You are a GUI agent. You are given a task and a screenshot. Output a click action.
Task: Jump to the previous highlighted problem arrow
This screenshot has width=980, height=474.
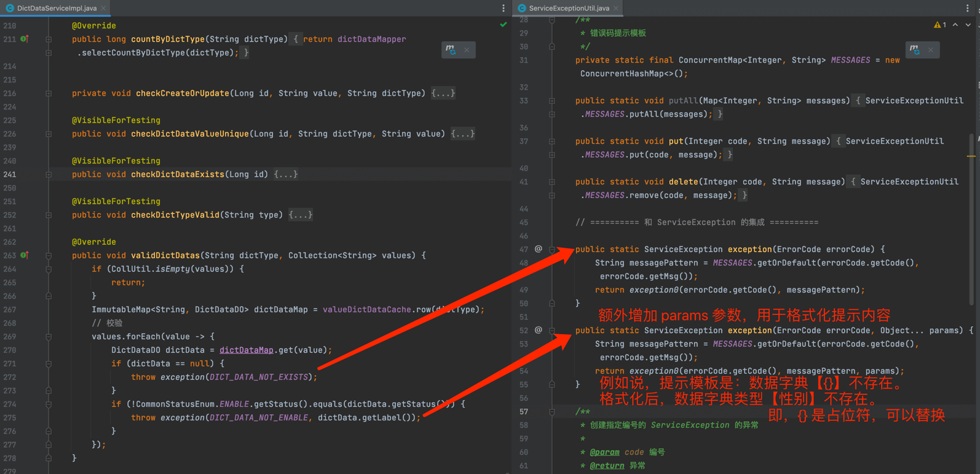tap(955, 25)
